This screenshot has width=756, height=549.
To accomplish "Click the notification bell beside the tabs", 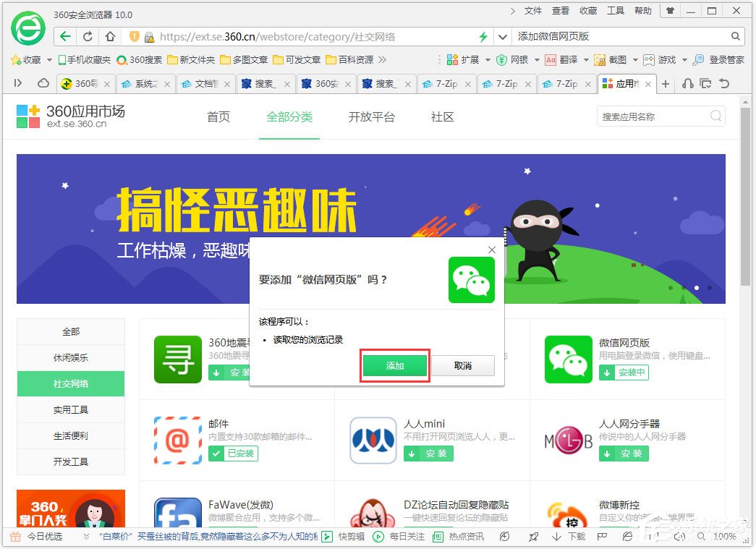I will pyautogui.click(x=688, y=84).
